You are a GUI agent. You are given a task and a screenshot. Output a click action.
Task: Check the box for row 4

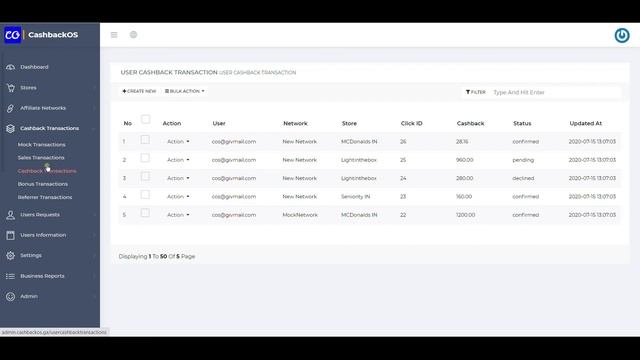point(145,195)
